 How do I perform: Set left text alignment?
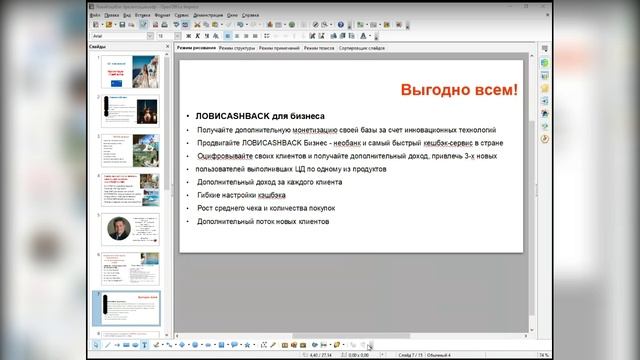228,36
